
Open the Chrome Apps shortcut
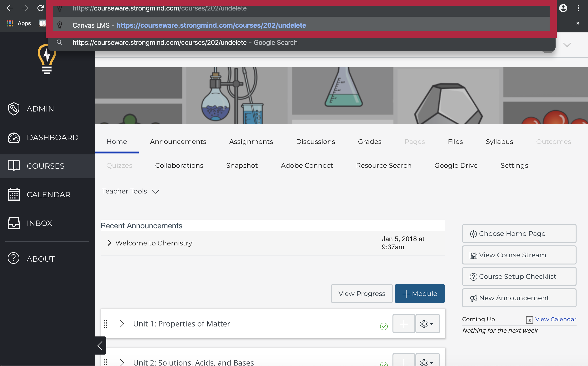click(x=19, y=23)
